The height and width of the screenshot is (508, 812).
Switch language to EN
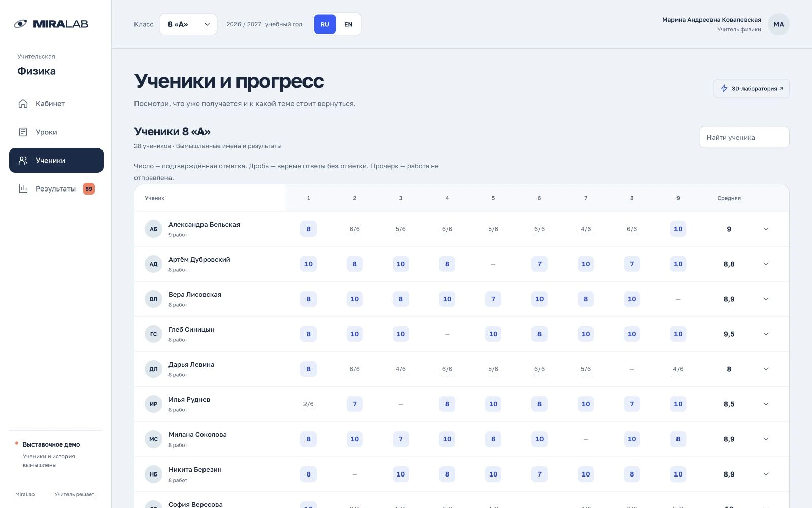click(348, 24)
